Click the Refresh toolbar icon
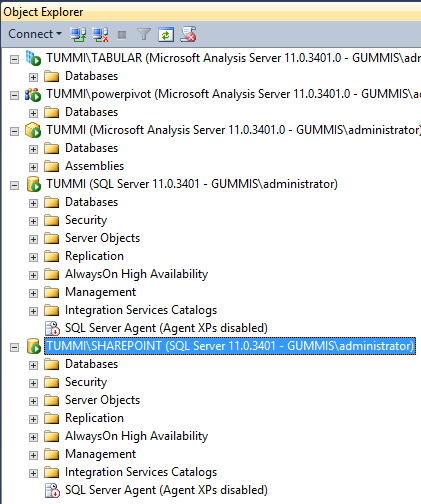 (x=166, y=35)
